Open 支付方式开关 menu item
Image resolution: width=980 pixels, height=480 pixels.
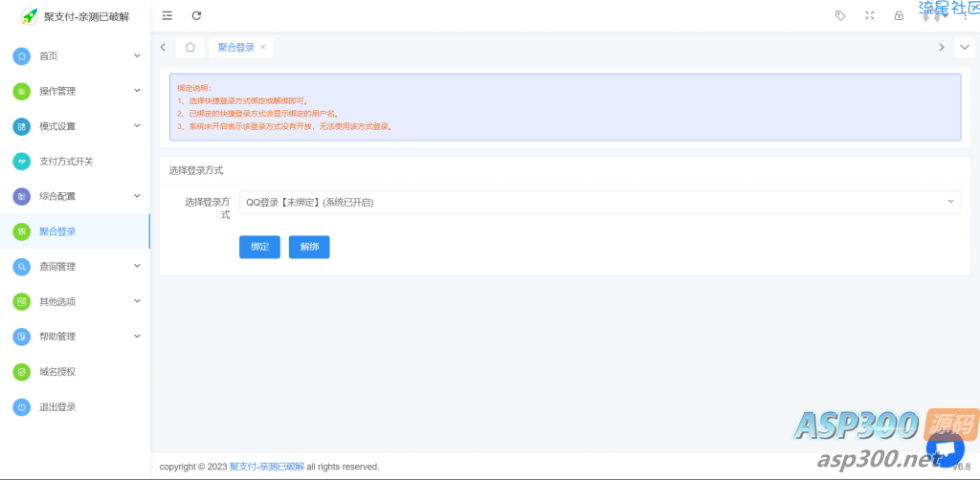[75, 161]
